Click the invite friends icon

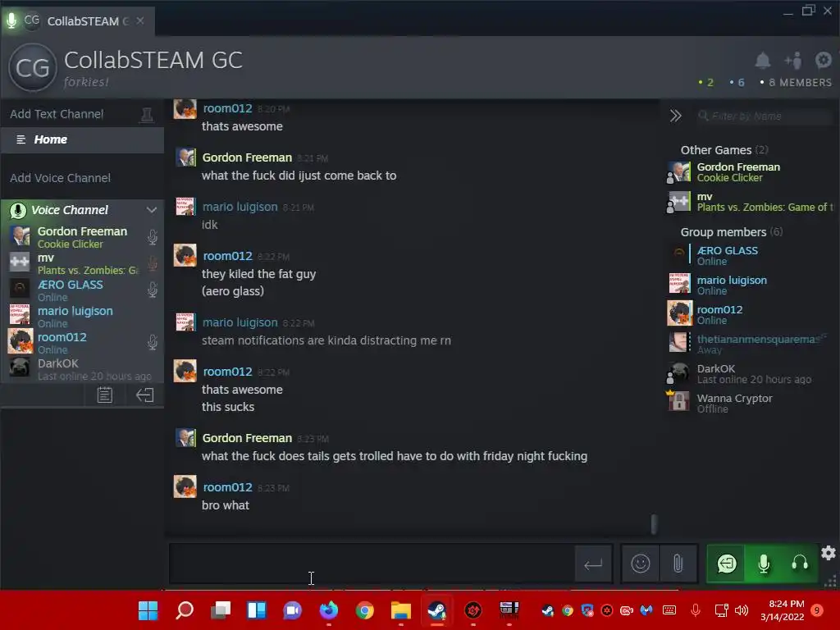click(x=793, y=61)
